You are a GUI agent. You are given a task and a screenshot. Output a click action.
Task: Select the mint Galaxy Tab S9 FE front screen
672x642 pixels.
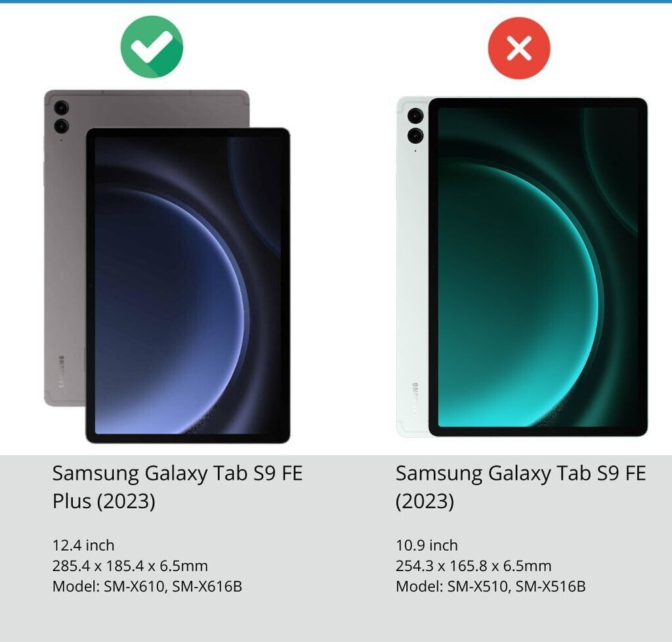pyautogui.click(x=538, y=267)
